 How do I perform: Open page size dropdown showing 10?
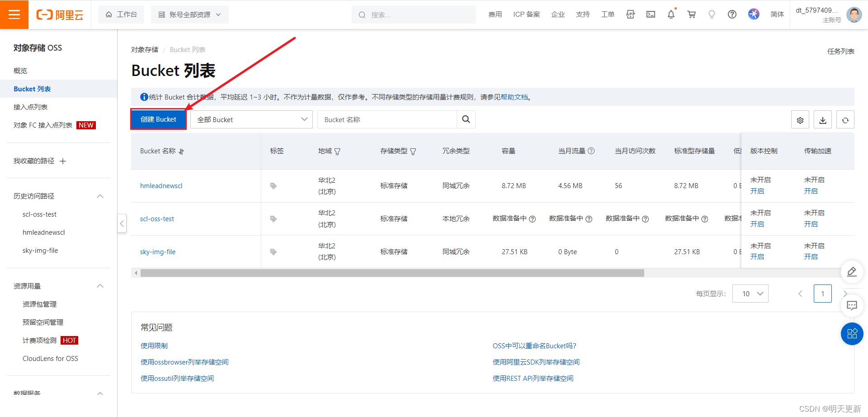(x=750, y=294)
